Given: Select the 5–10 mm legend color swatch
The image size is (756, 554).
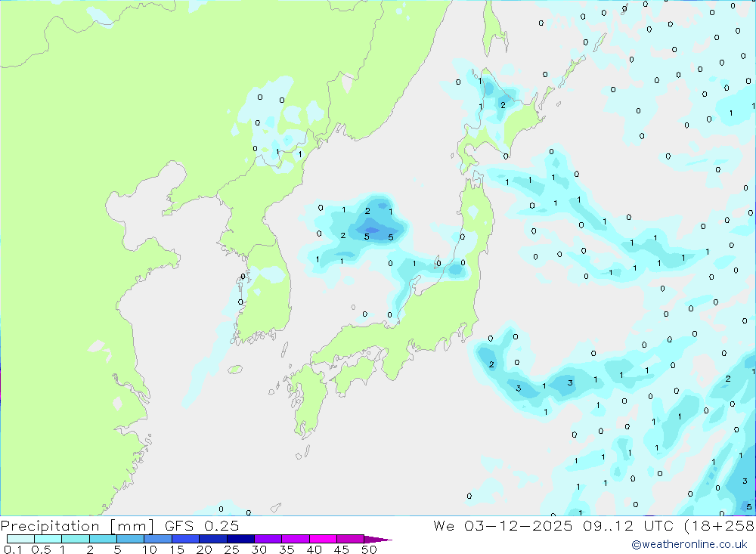Looking at the screenshot, I should tap(131, 539).
